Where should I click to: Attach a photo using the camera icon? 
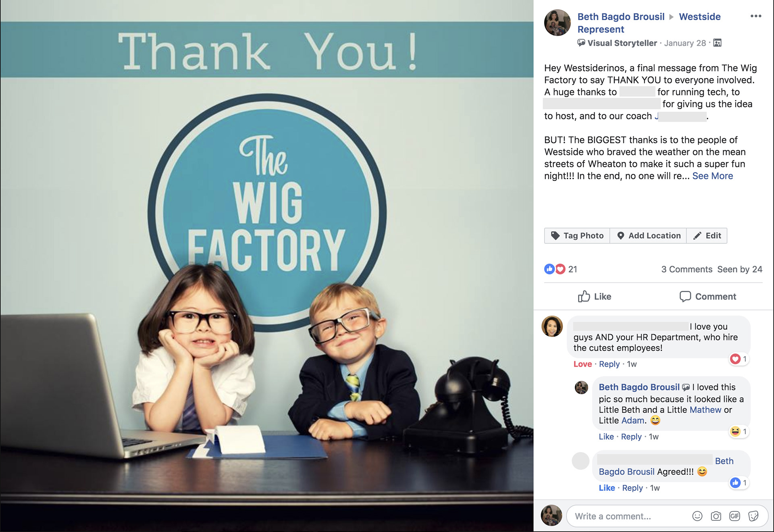point(716,516)
